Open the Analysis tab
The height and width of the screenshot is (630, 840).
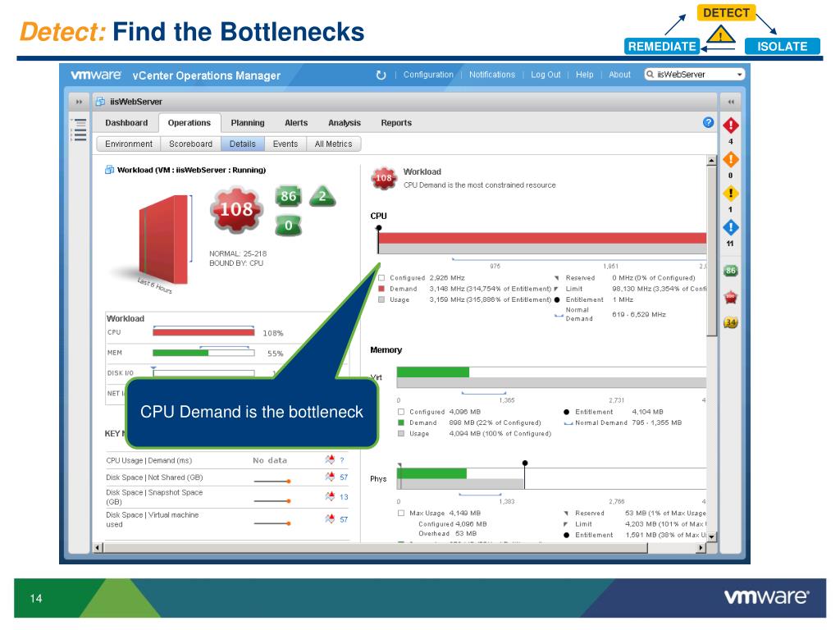point(345,123)
